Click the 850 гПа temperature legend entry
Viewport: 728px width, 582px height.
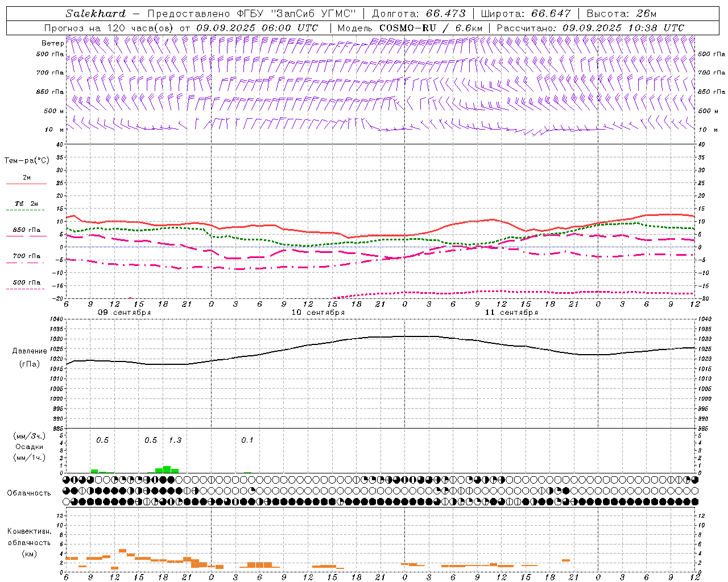tap(26, 230)
